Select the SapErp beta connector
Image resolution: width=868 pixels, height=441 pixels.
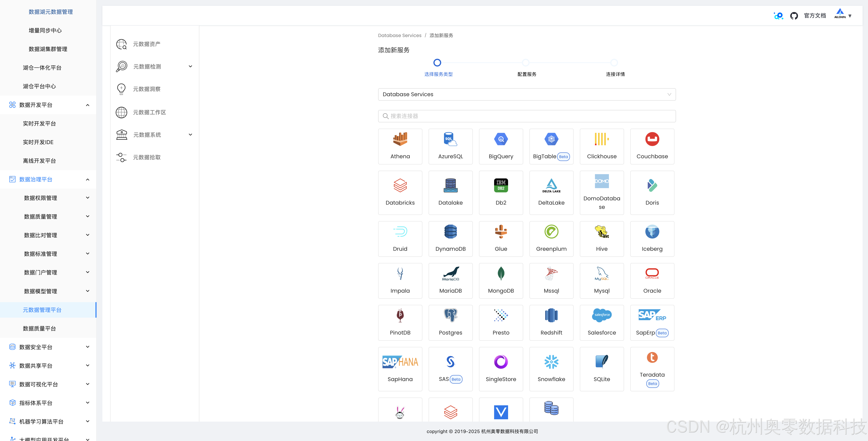pos(652,323)
